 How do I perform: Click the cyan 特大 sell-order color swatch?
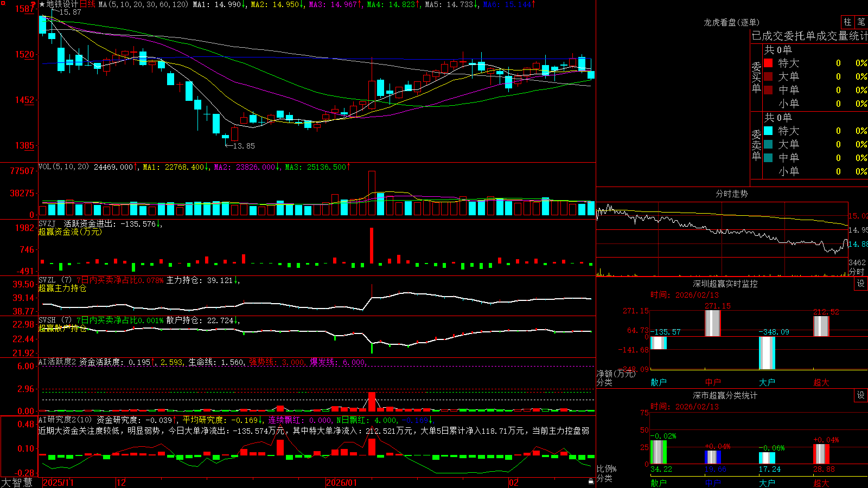[768, 131]
